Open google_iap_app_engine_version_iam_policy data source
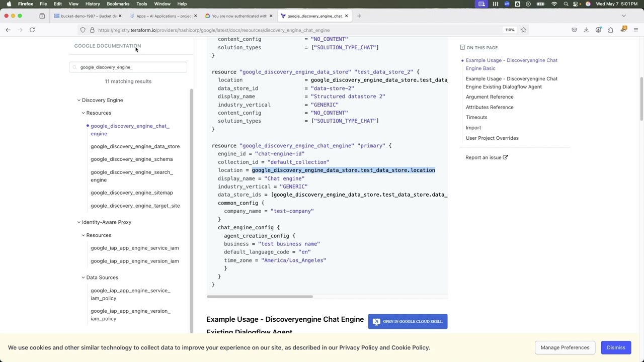The height and width of the screenshot is (362, 644). [x=130, y=315]
